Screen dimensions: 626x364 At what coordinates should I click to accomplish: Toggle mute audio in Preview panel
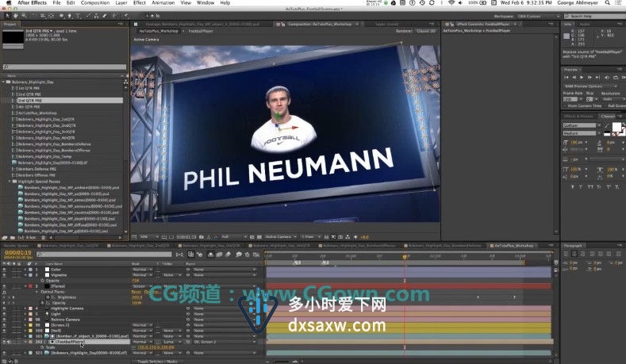click(607, 77)
